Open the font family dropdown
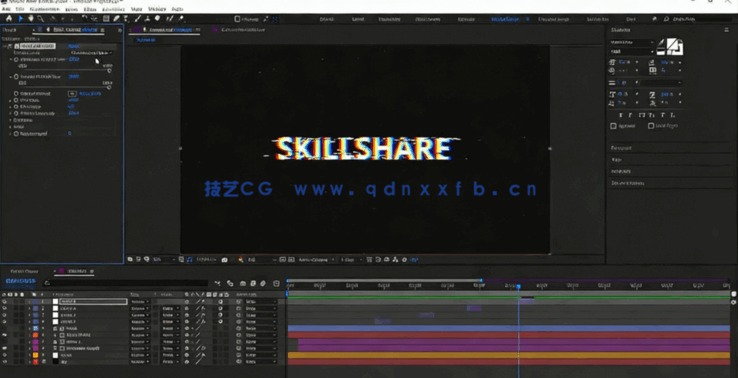The height and width of the screenshot is (378, 738). click(x=632, y=42)
